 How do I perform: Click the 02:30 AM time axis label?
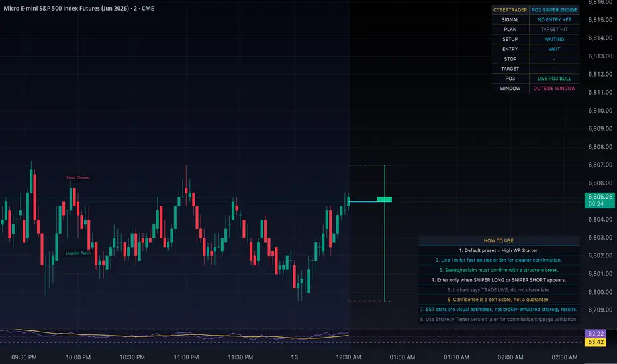click(x=564, y=357)
